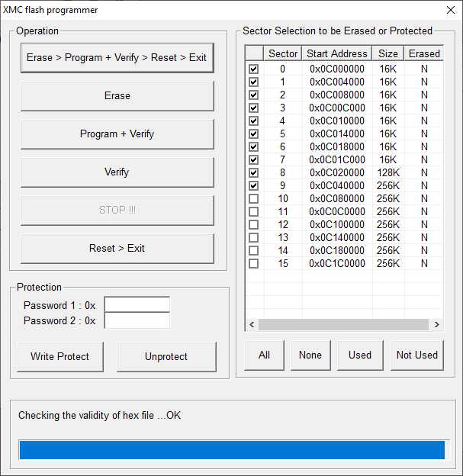
Task: Select All sectors button
Action: pyautogui.click(x=264, y=355)
